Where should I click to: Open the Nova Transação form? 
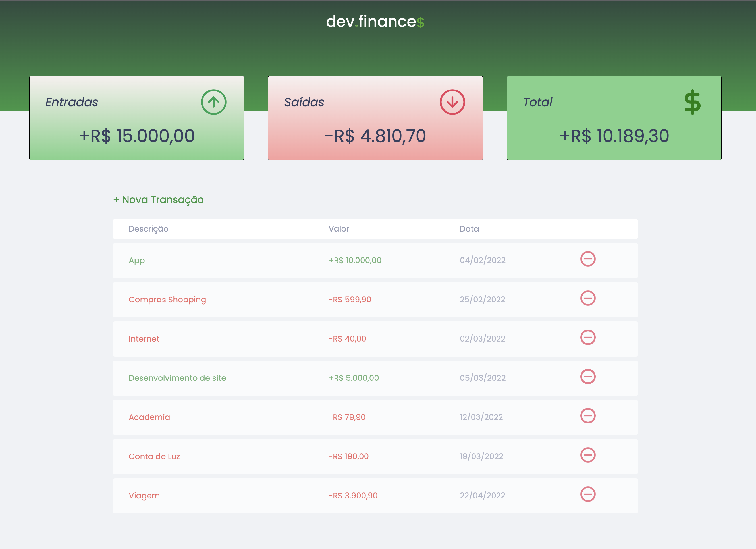tap(158, 200)
